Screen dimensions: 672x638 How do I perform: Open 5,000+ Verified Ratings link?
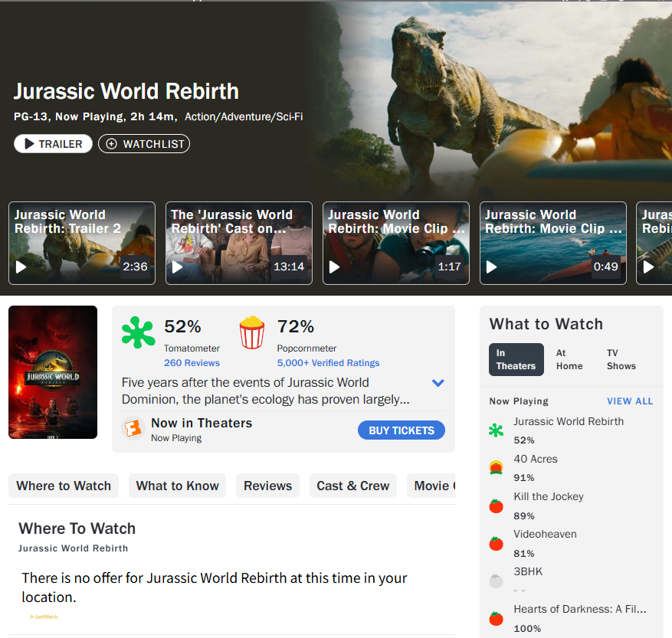point(328,363)
